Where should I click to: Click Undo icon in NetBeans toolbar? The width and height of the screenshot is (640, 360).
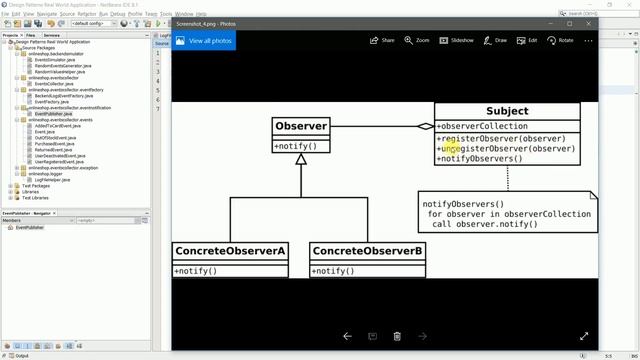click(51, 24)
